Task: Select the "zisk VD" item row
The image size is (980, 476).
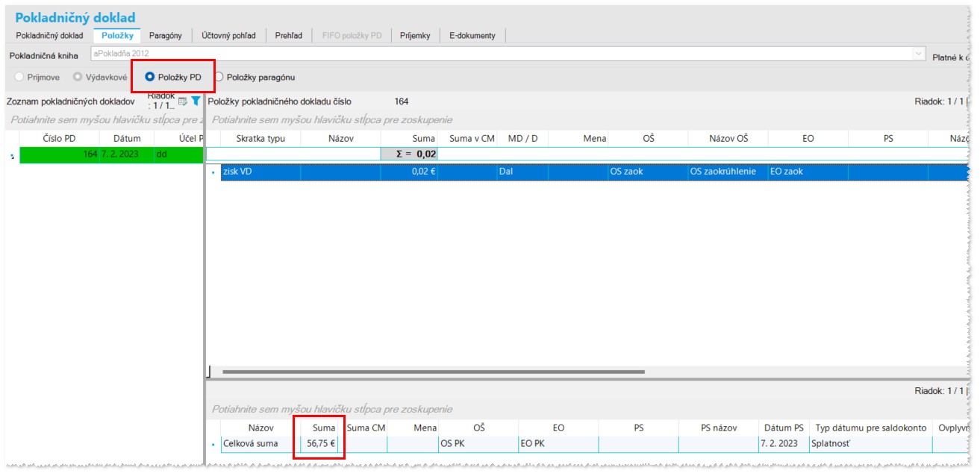Action: coord(260,172)
